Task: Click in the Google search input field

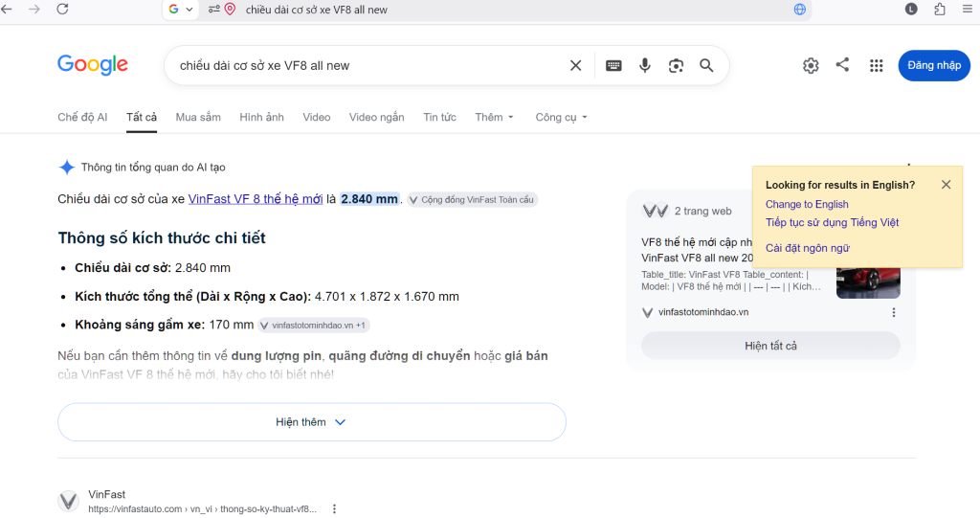Action: 368,65
